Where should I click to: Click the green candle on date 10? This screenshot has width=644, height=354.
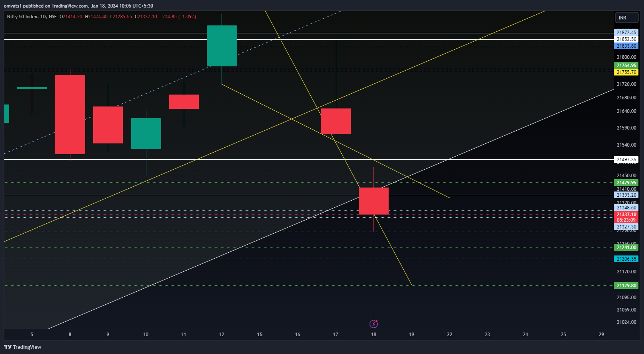tap(146, 133)
